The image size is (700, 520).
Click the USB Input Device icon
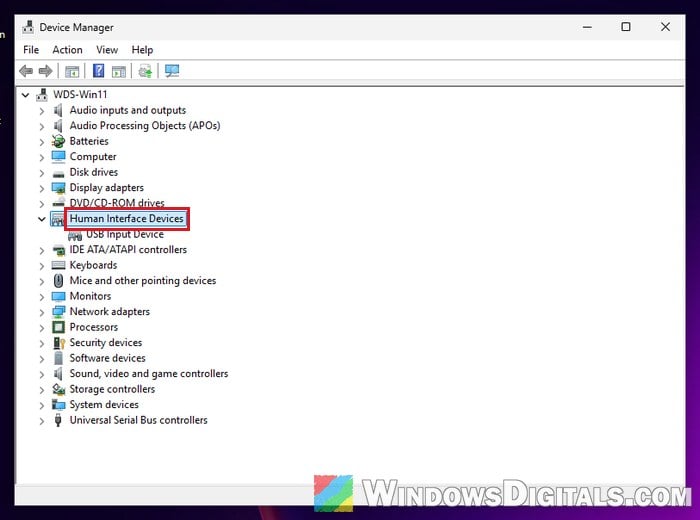[x=75, y=235]
